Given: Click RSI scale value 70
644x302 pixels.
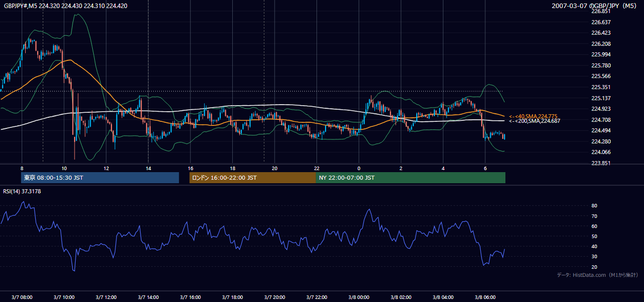Looking at the screenshot, I should point(594,216).
